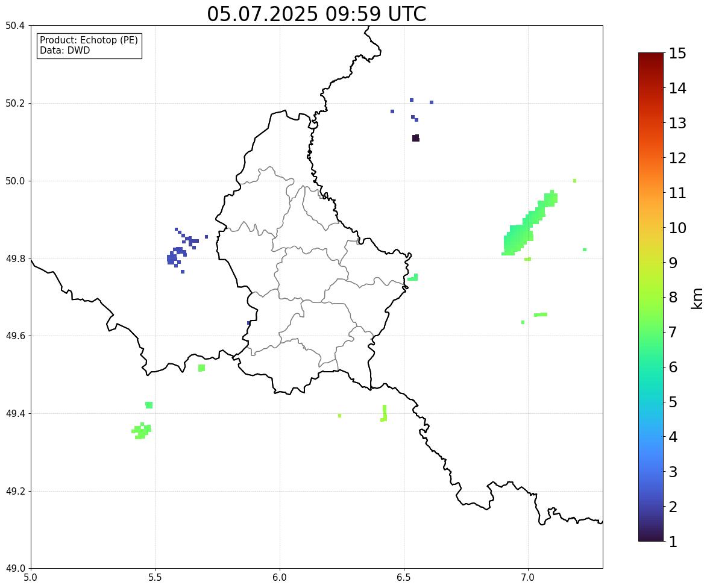Click the colorbar 'km' unit label

697,298
